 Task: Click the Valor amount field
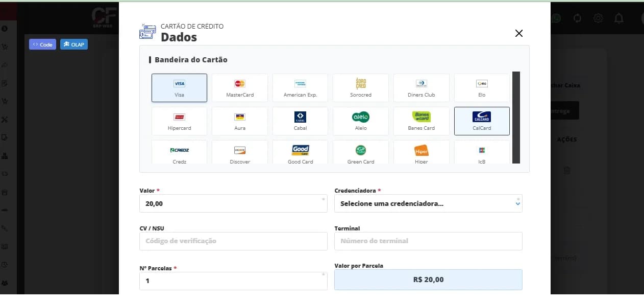(x=233, y=203)
